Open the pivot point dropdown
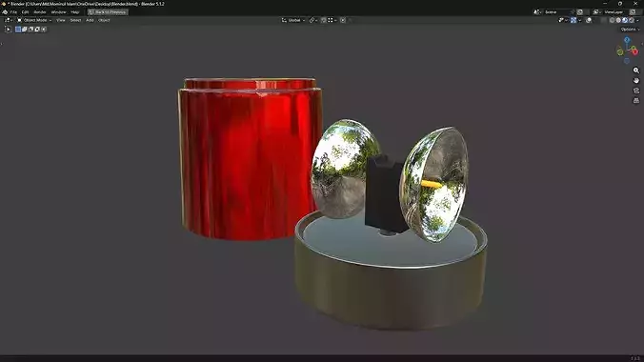 313,20
